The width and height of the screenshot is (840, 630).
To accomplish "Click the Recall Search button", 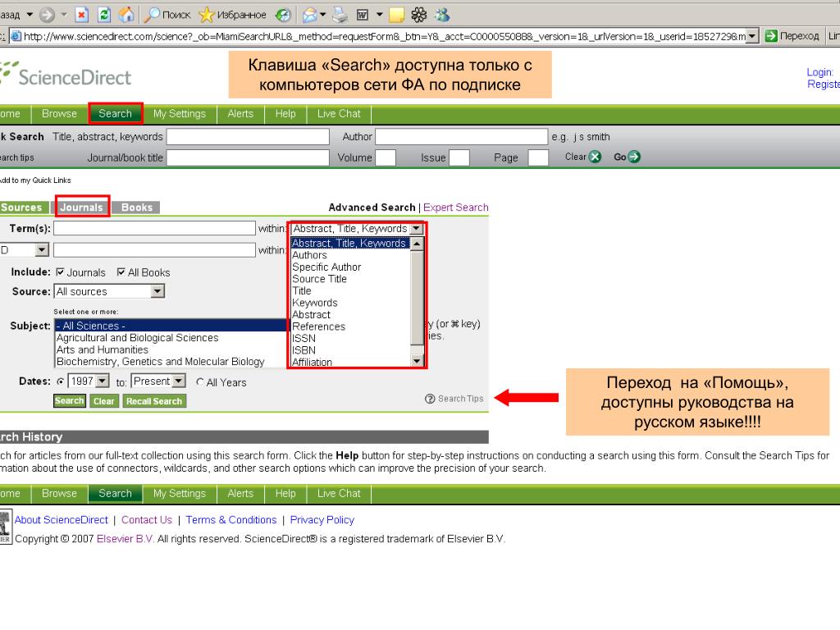I will pos(154,400).
